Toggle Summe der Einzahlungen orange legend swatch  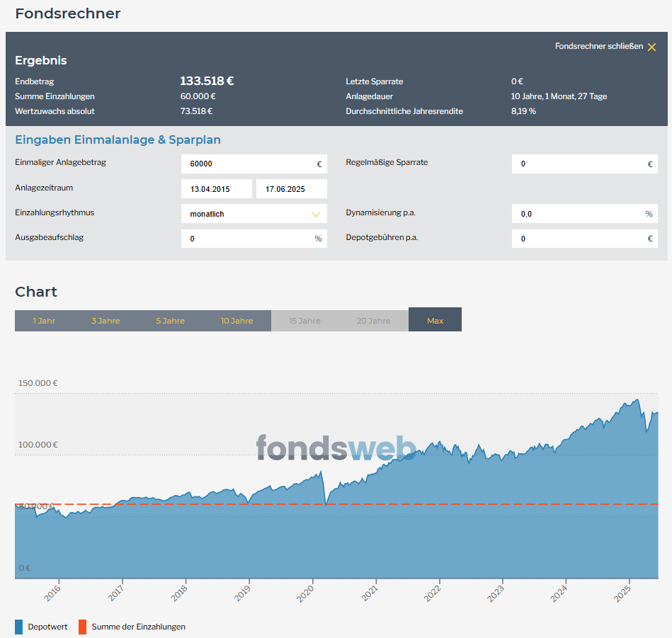click(x=82, y=627)
